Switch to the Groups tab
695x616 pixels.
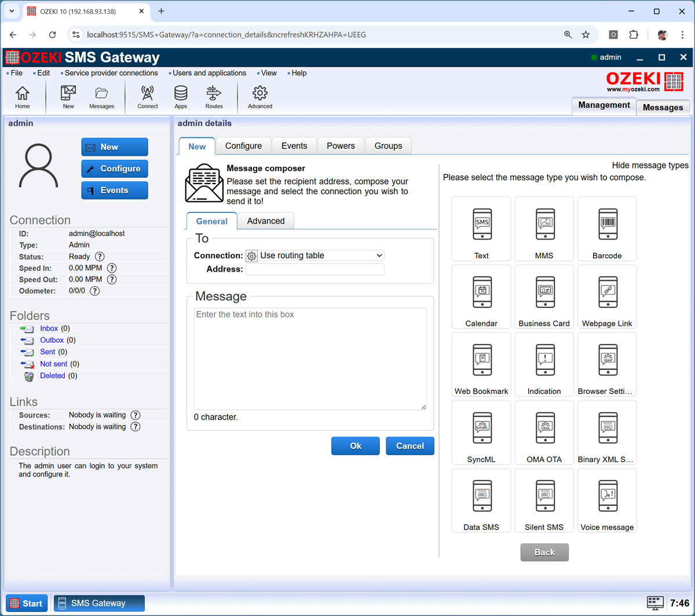(x=388, y=146)
